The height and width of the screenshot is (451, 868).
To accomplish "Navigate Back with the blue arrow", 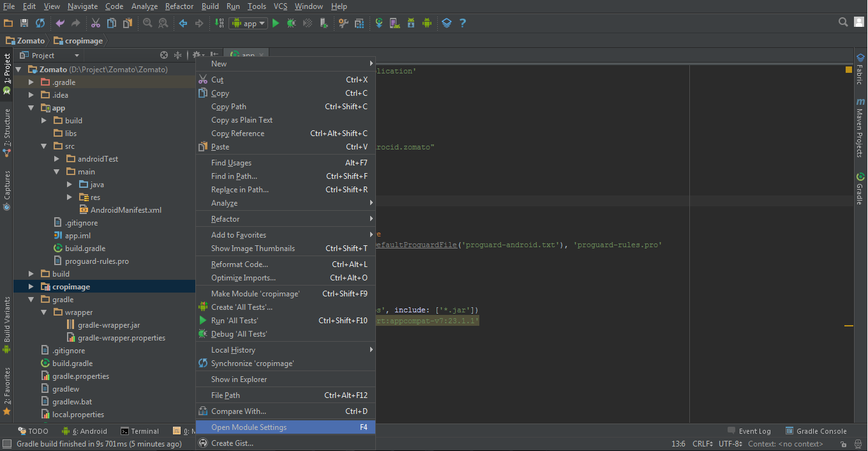I will [x=183, y=23].
